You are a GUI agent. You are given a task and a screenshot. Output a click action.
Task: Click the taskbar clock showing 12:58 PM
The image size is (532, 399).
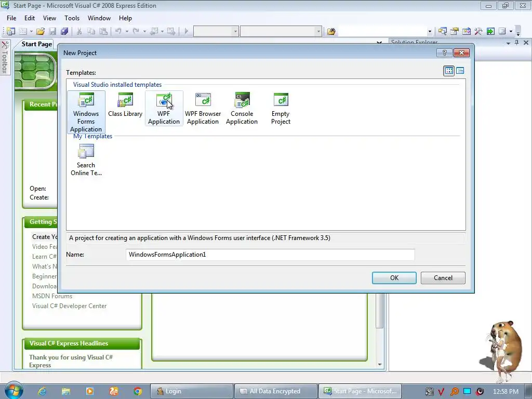[506, 391]
